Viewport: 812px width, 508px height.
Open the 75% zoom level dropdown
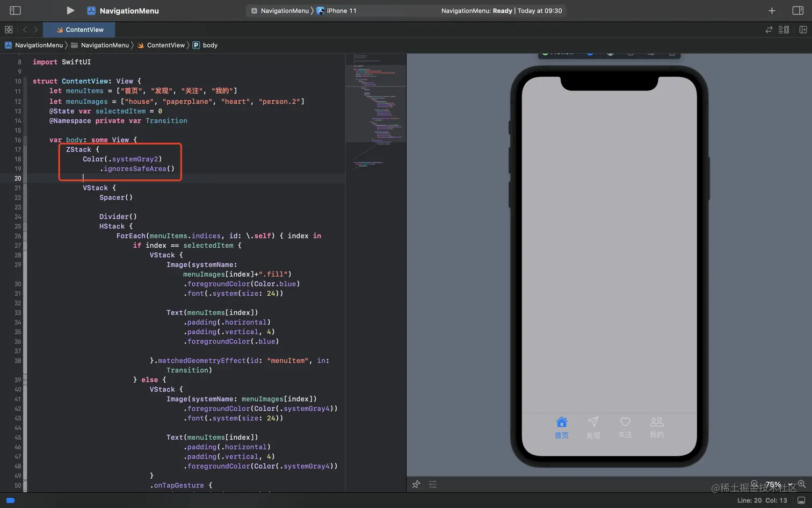(x=779, y=484)
